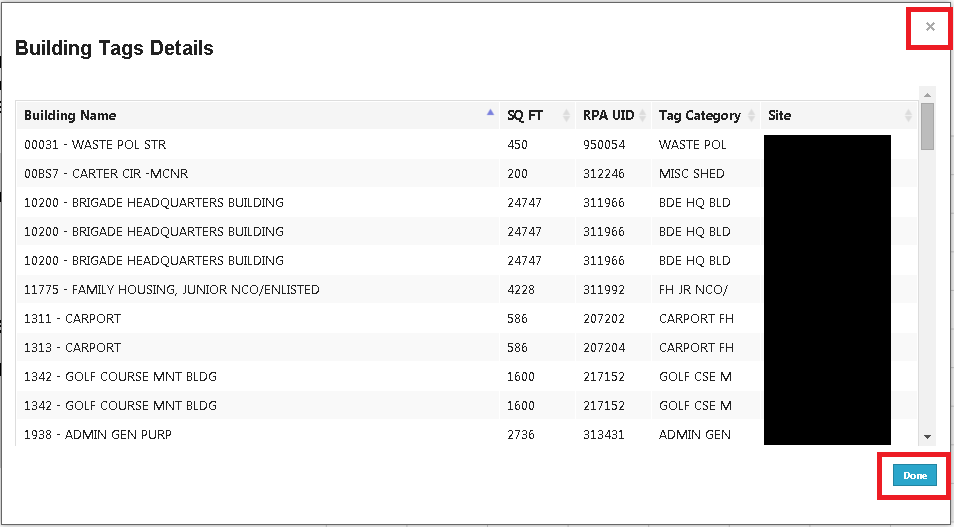Image resolution: width=954 pixels, height=527 pixels.
Task: Select row 00BS7 - CARTER CIR -MCNR
Action: tap(467, 173)
